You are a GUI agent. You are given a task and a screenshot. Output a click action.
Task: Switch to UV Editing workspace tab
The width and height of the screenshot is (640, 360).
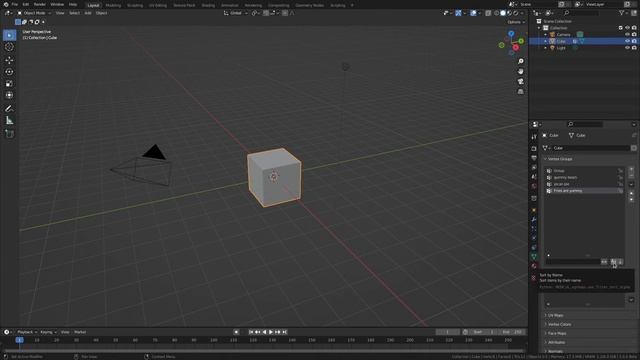(158, 5)
